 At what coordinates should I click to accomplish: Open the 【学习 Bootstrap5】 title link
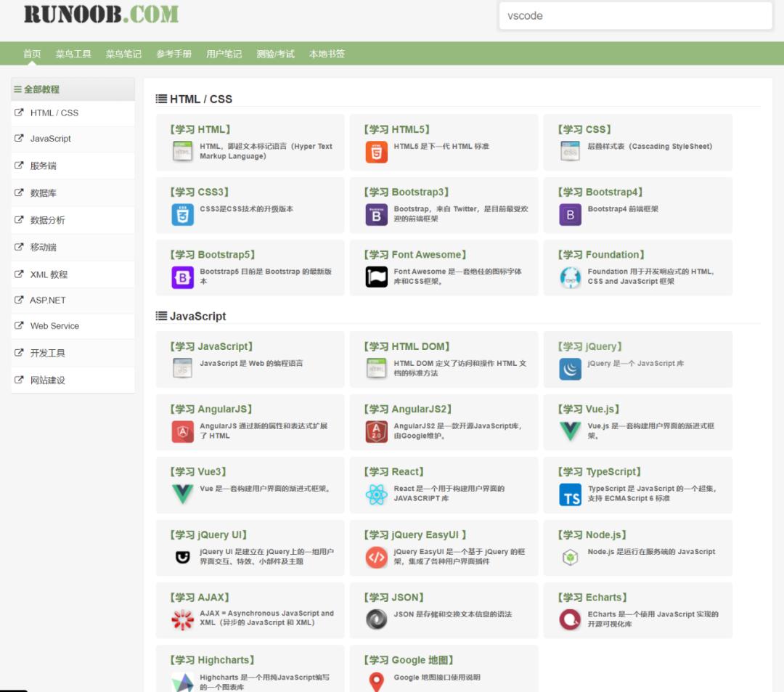click(213, 254)
